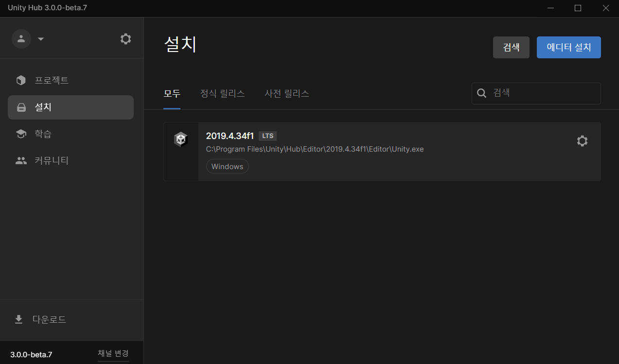This screenshot has height=364, width=619.
Task: Click the Unity.exe install path text
Action: click(315, 149)
